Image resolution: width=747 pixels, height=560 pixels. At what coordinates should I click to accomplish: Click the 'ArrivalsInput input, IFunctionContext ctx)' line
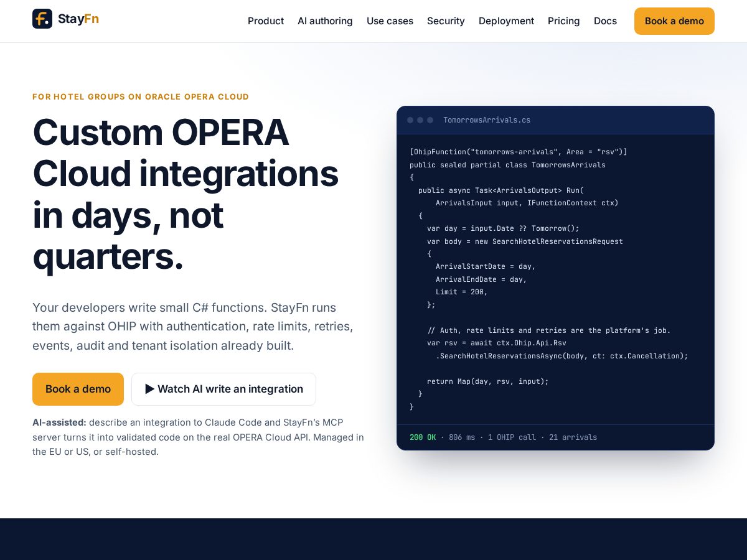(527, 203)
